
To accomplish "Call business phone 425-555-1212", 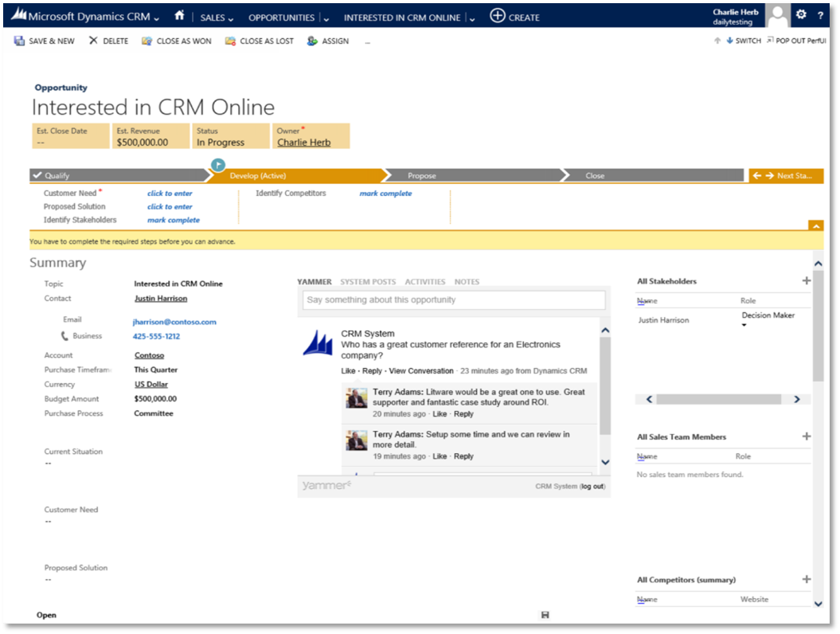I will click(x=156, y=337).
